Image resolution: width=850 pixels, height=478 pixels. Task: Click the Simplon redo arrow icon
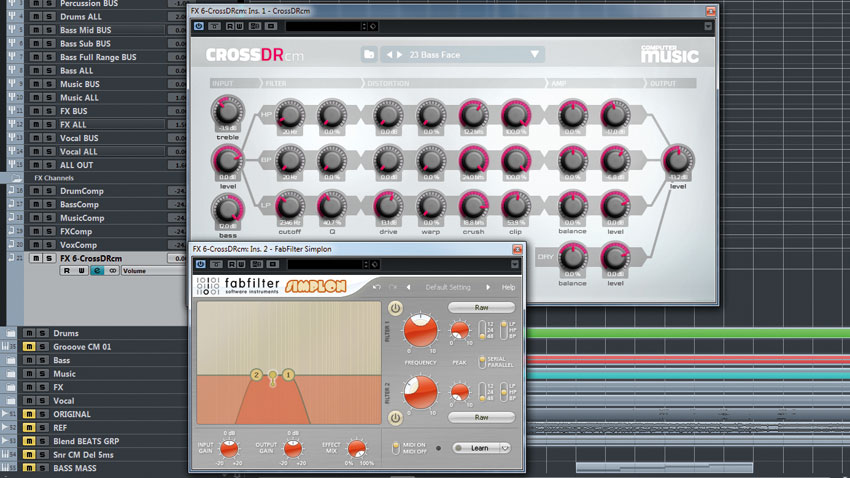pyautogui.click(x=392, y=287)
